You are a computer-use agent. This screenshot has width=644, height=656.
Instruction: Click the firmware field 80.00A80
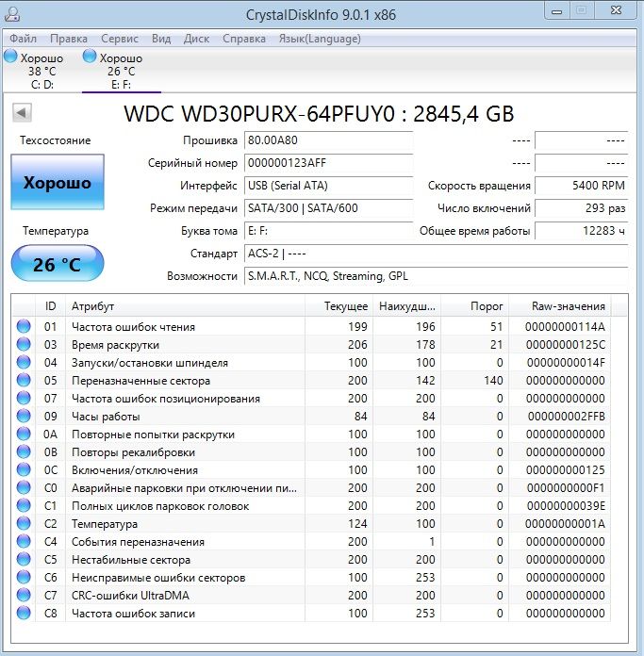[328, 140]
